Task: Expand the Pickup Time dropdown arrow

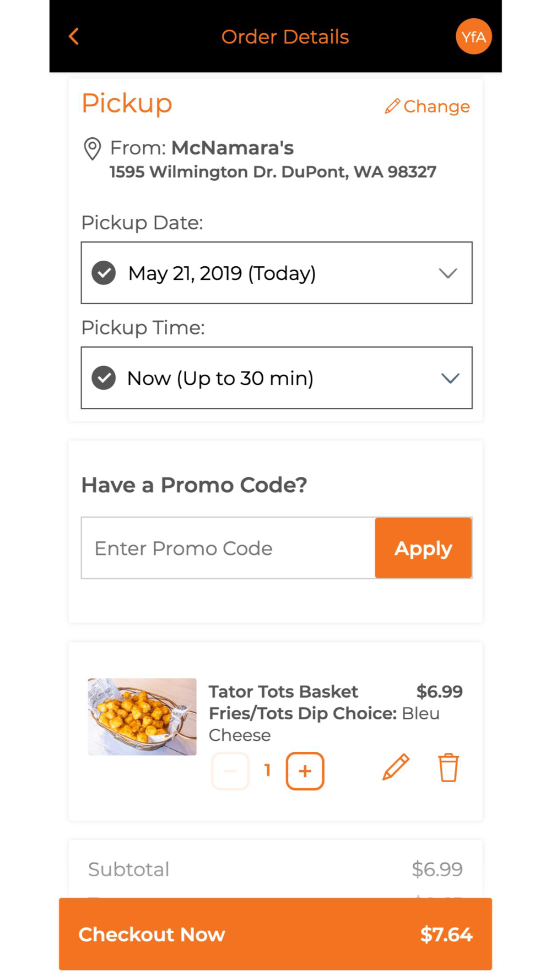Action: click(450, 378)
